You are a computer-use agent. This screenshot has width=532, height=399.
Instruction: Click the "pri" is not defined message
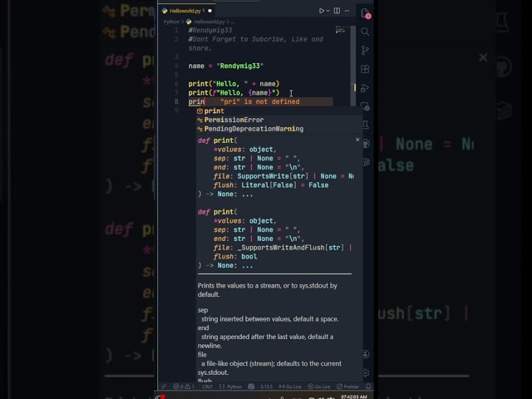260,101
